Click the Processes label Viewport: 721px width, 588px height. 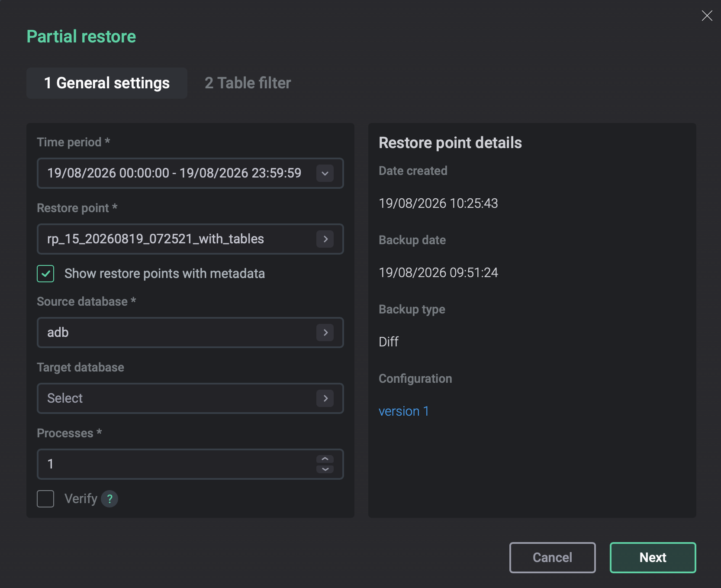[69, 433]
